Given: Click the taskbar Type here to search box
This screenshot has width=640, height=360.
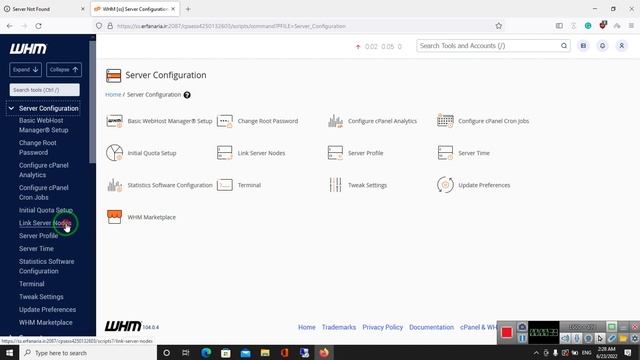Looking at the screenshot, I should (x=88, y=353).
